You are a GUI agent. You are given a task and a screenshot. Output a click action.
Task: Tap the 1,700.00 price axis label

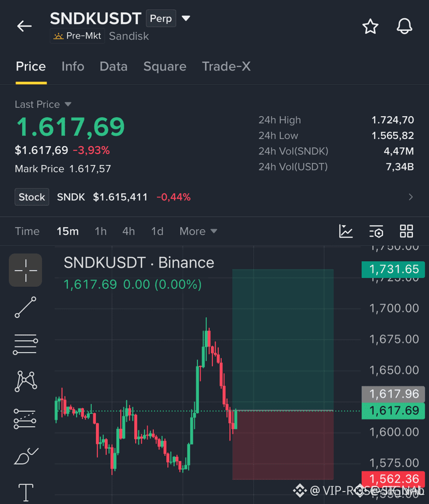[x=394, y=309]
